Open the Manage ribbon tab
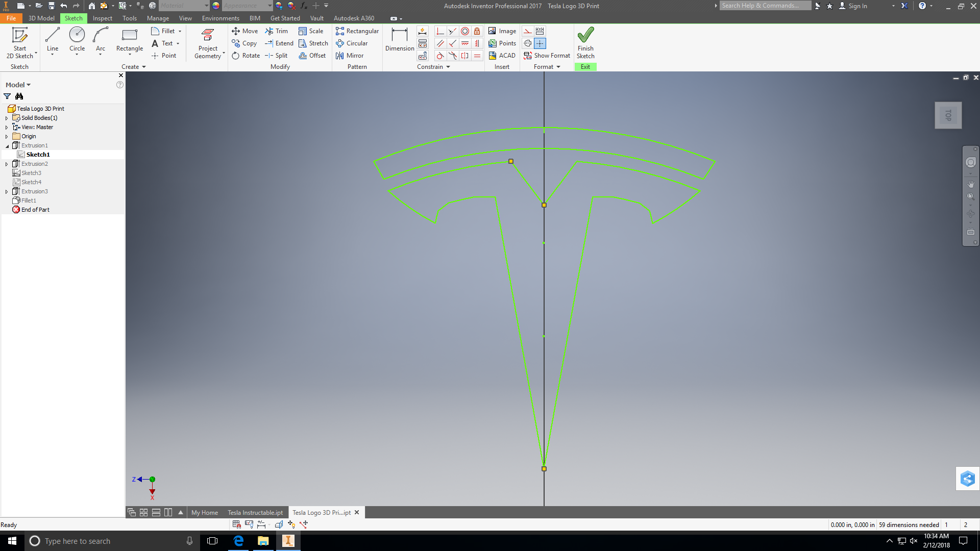The image size is (980, 551). (158, 18)
